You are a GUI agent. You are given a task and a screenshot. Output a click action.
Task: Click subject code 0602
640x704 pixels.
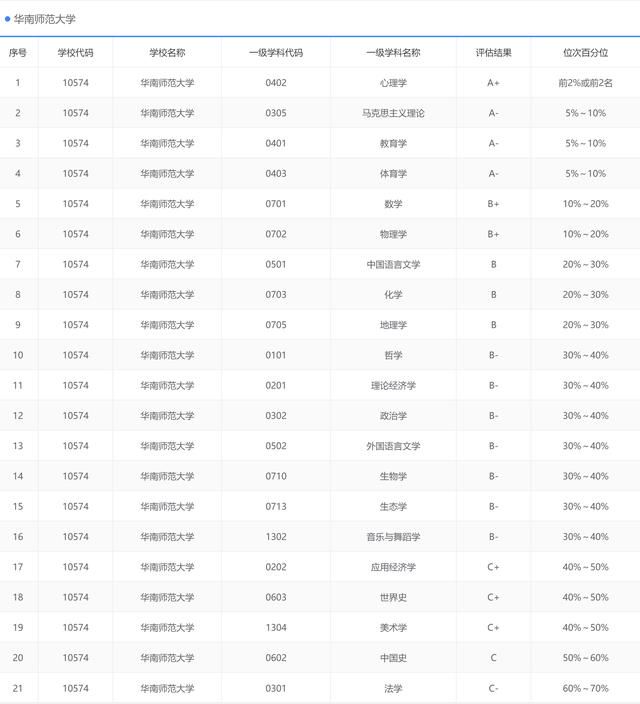pyautogui.click(x=276, y=658)
